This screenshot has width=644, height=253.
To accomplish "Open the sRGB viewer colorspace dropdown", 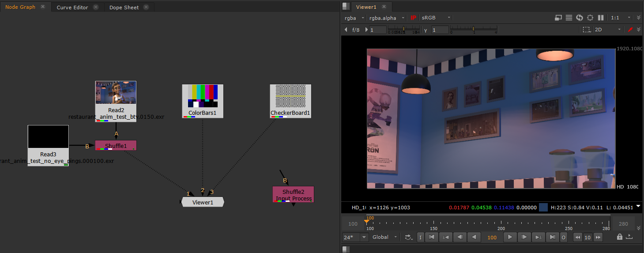I will (437, 18).
